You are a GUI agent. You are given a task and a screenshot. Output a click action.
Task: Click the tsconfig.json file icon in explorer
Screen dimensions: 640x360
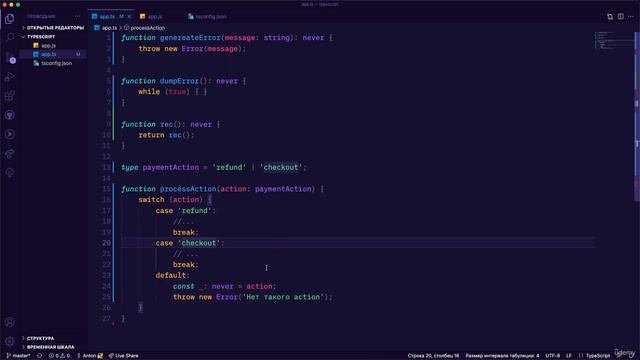(x=36, y=63)
